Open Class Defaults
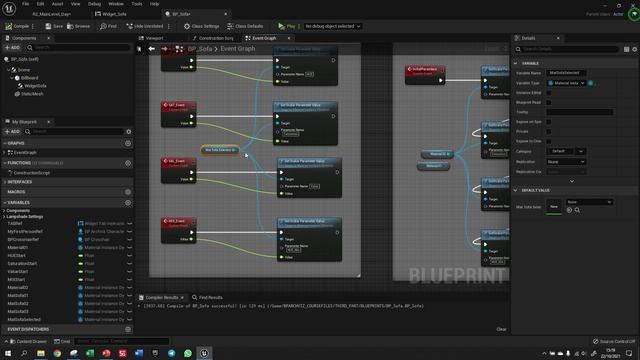 click(245, 26)
